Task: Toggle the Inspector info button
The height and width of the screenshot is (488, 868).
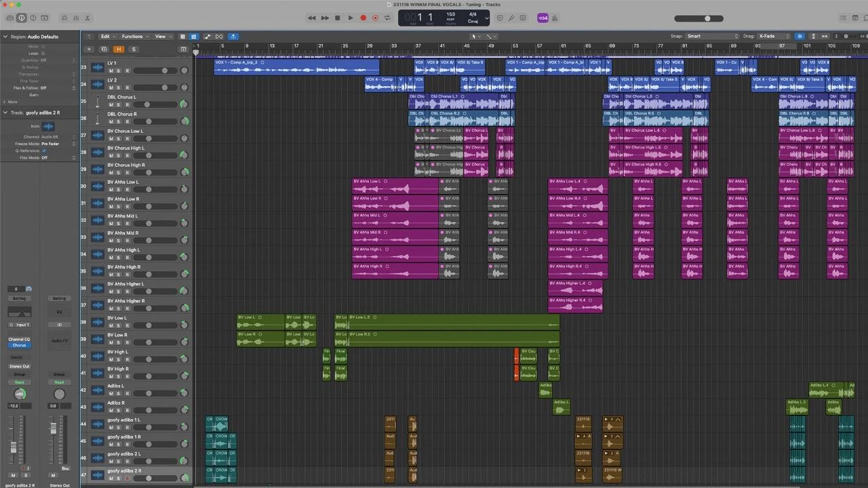Action: [21, 18]
